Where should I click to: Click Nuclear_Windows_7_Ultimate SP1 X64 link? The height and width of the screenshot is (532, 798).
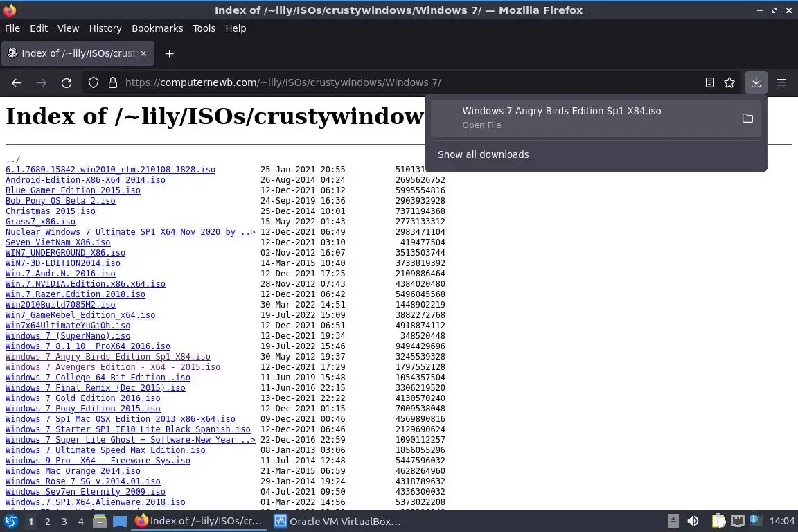point(130,231)
